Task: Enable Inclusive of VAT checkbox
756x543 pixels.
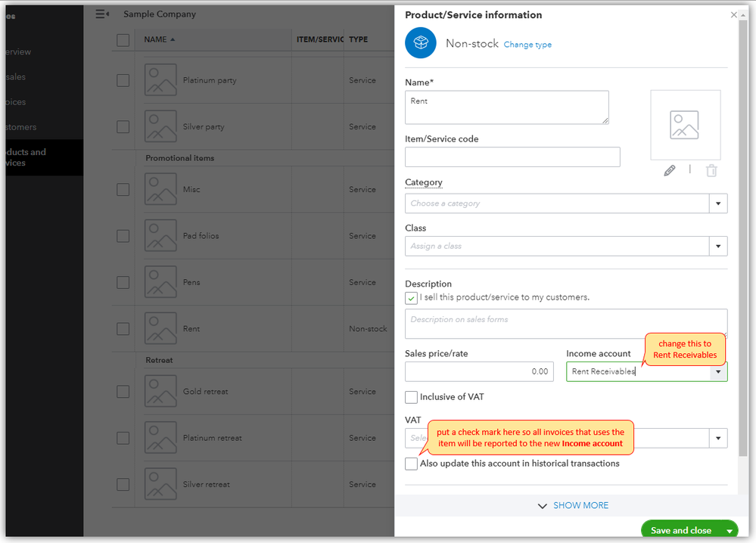Action: click(x=411, y=397)
